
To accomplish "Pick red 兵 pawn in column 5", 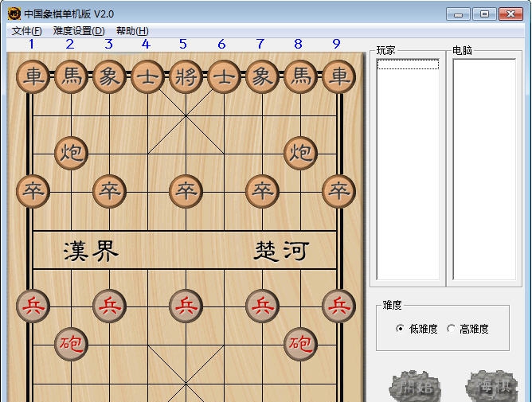I will coord(186,306).
